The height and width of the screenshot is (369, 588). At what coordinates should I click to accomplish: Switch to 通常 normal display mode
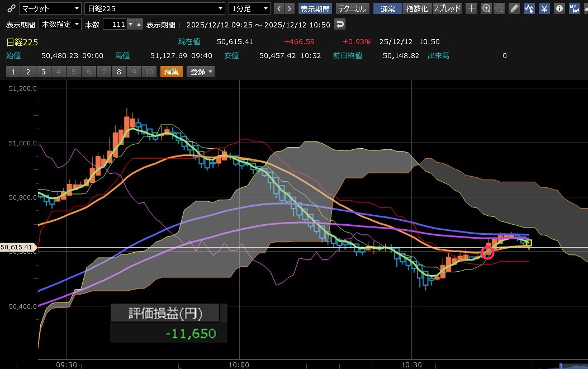pyautogui.click(x=388, y=8)
